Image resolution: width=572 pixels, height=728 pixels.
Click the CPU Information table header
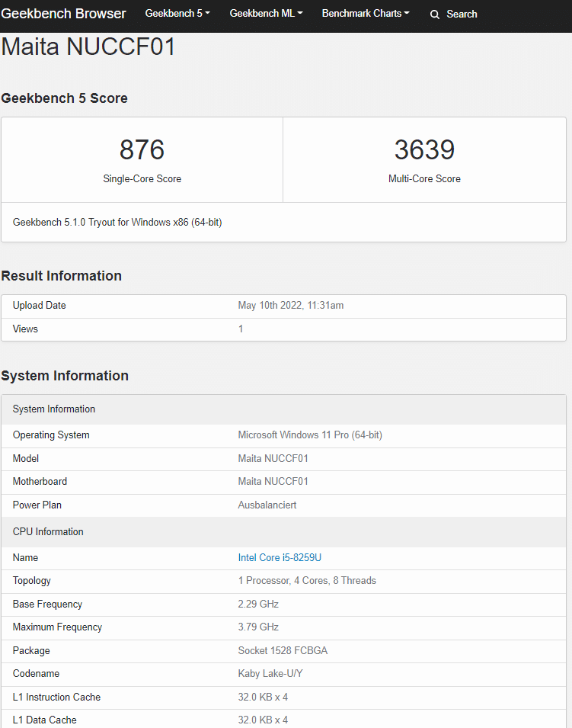[283, 532]
